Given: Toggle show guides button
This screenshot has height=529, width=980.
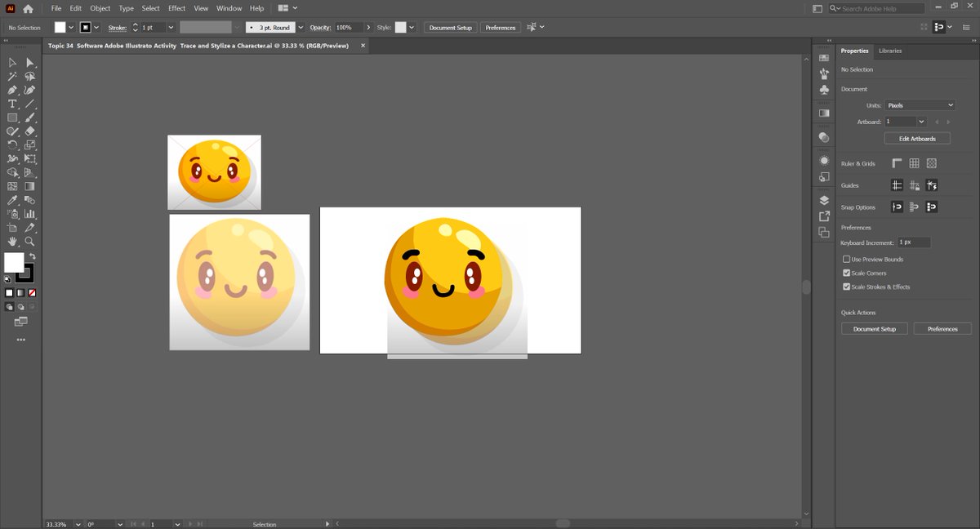Looking at the screenshot, I should click(x=897, y=185).
